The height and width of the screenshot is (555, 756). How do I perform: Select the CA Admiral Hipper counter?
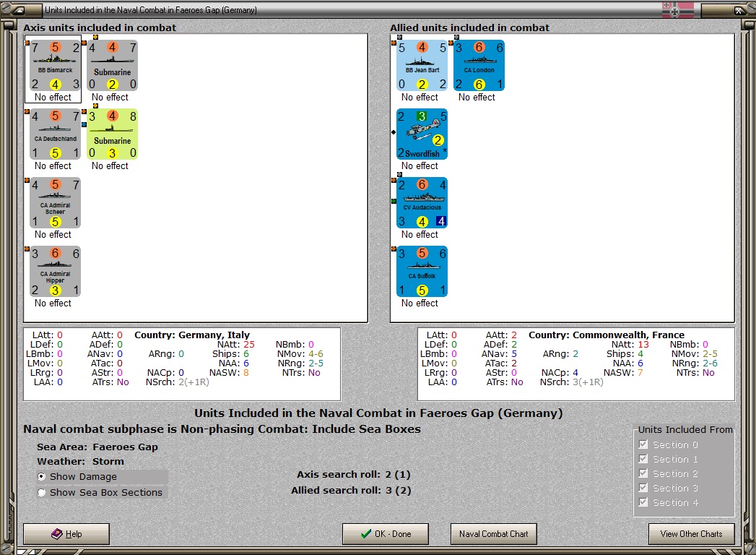55,271
